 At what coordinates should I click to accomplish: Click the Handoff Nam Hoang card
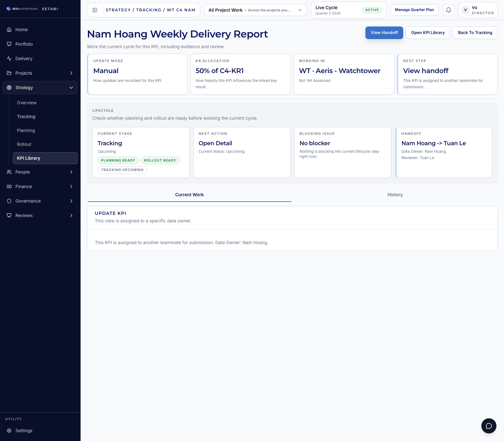click(444, 152)
